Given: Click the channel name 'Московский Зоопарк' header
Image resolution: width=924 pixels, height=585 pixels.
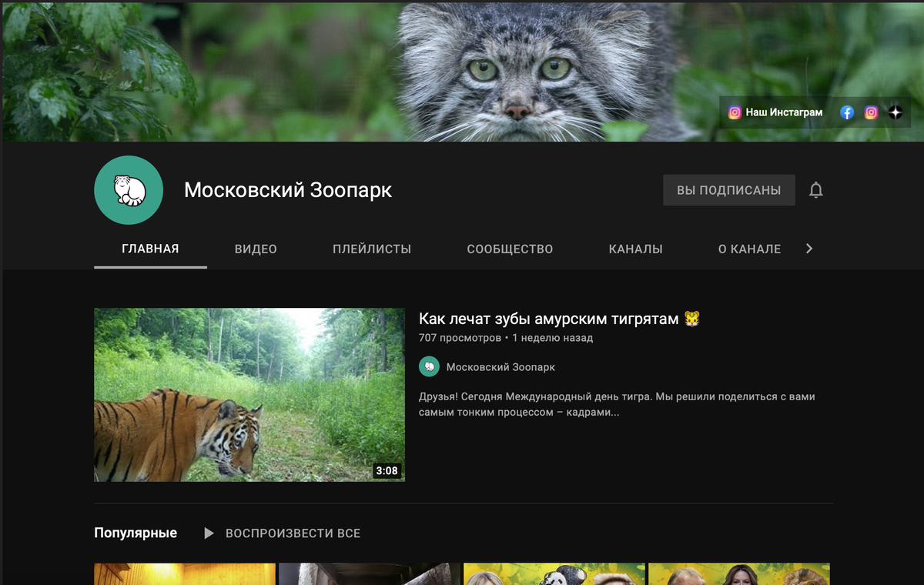Looking at the screenshot, I should (x=288, y=190).
